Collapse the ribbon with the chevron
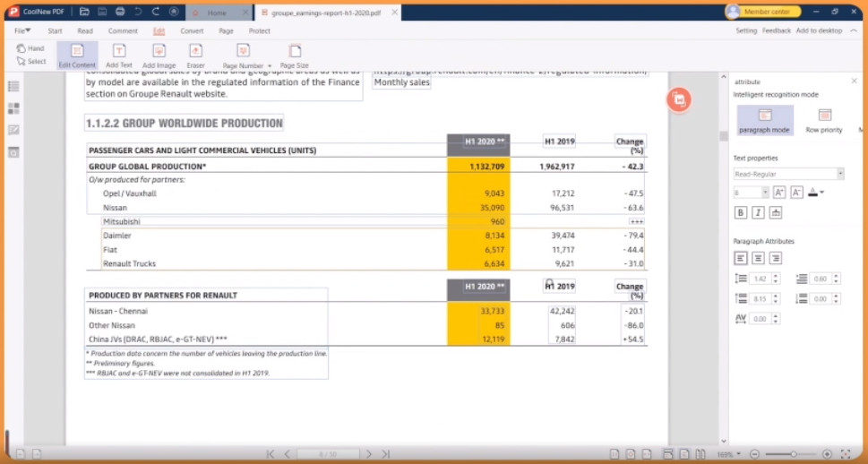 (855, 31)
